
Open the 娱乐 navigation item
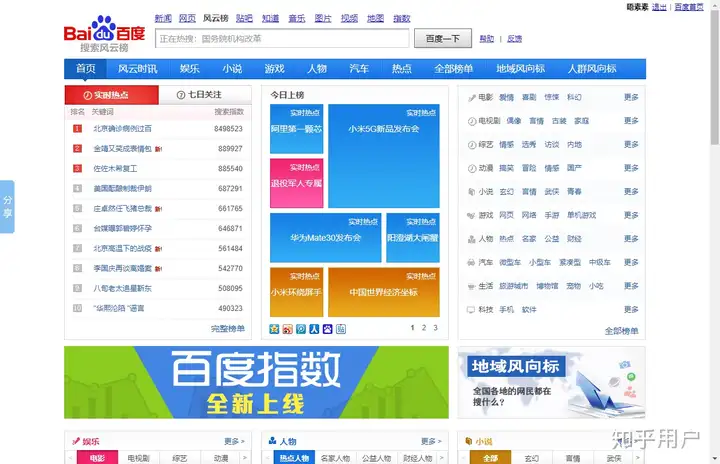point(190,69)
